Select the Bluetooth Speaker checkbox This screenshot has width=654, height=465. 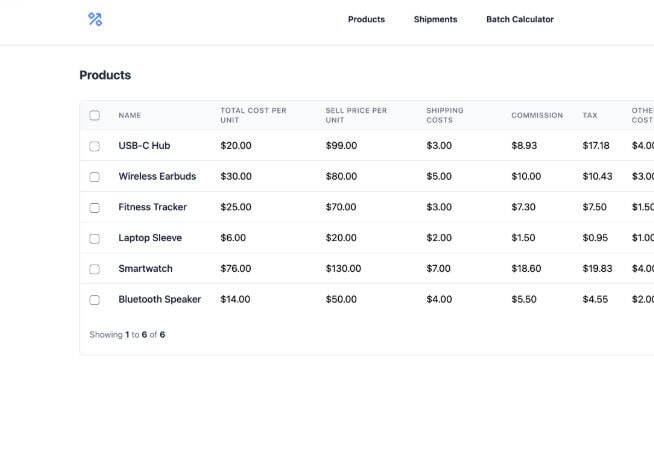coord(95,300)
